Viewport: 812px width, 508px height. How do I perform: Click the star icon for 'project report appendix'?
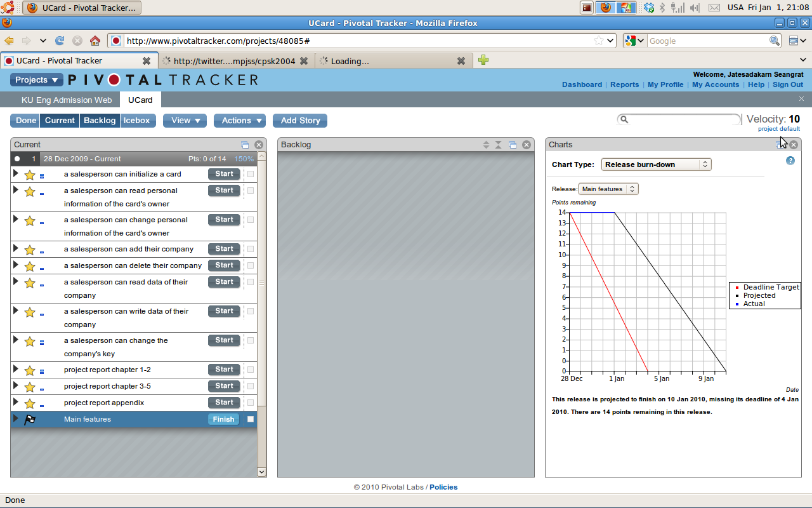click(29, 403)
